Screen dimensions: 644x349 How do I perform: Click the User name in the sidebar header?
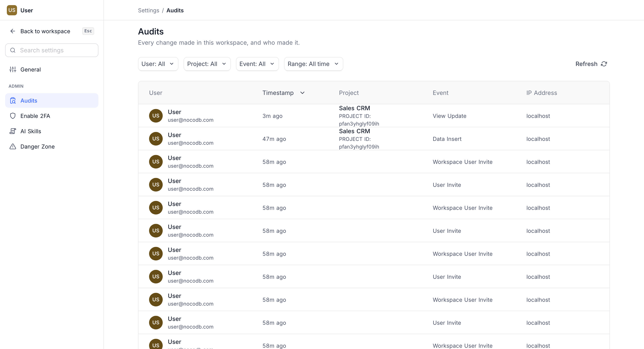[x=27, y=10]
